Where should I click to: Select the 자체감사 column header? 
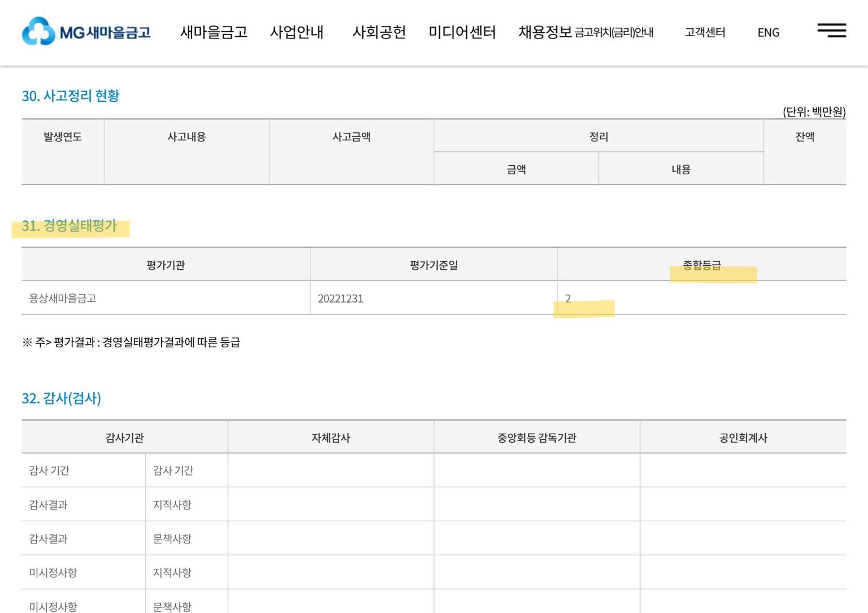[330, 437]
